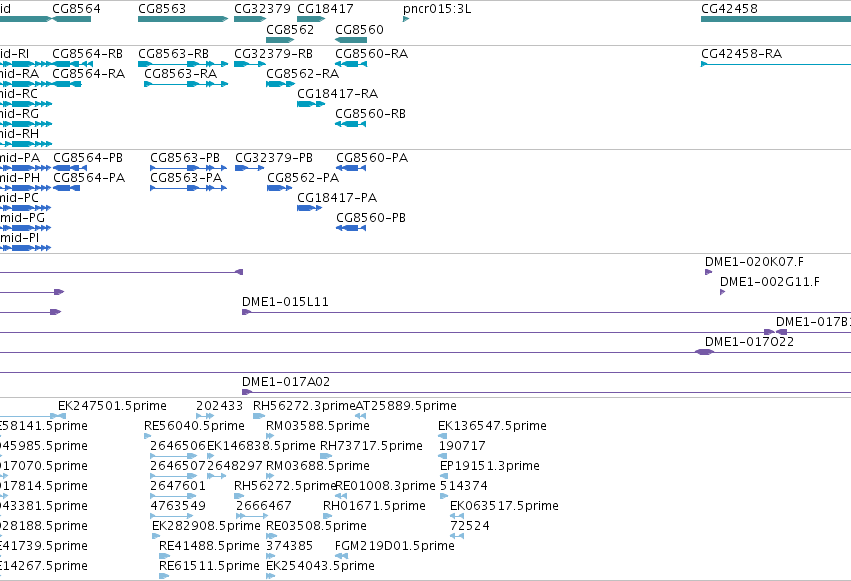Open protein CG32379-PB

point(250,168)
